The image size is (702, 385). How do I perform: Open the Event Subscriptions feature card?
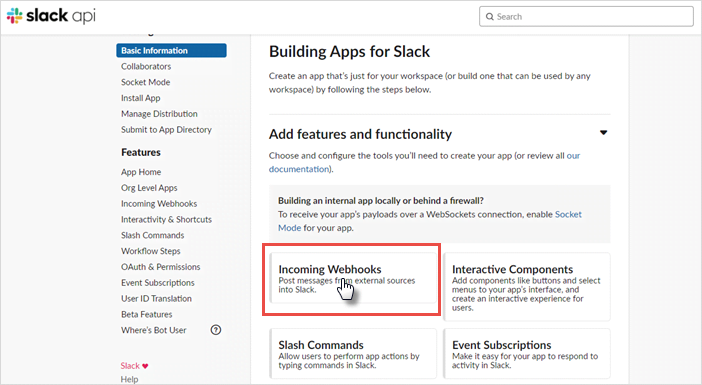coord(526,354)
